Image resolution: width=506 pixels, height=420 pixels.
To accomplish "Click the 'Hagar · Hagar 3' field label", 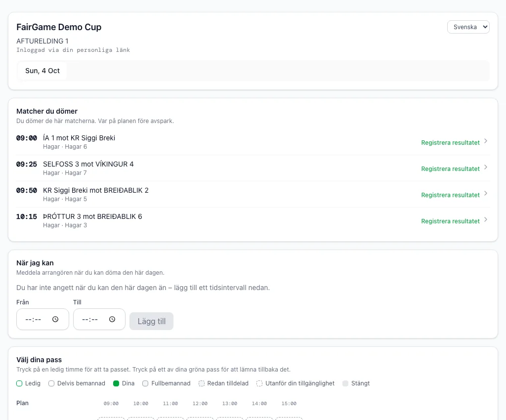I will point(65,225).
